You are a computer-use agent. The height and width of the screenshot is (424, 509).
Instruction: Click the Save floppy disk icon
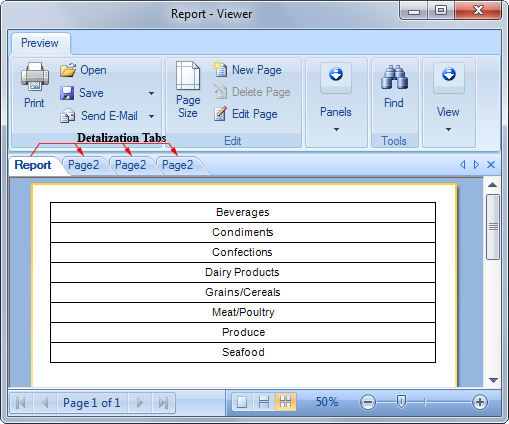(67, 93)
